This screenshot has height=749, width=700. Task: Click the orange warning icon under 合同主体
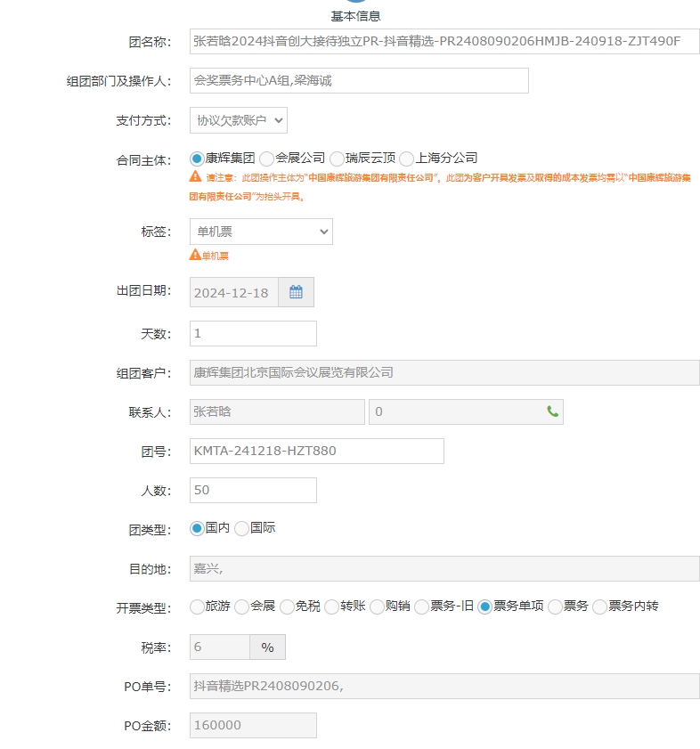click(195, 177)
